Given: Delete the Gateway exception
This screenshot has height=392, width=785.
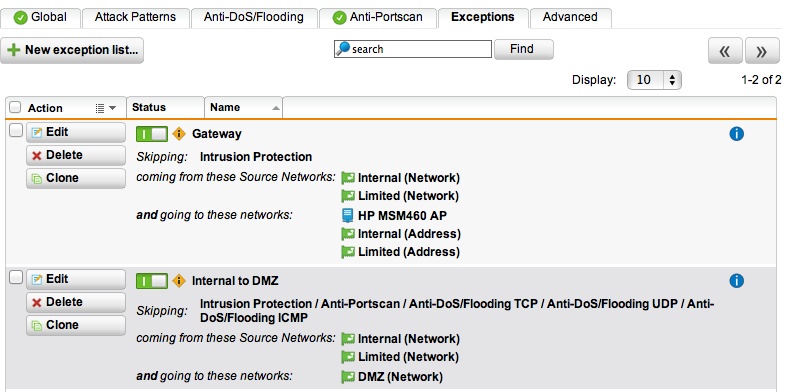Looking at the screenshot, I should click(76, 156).
